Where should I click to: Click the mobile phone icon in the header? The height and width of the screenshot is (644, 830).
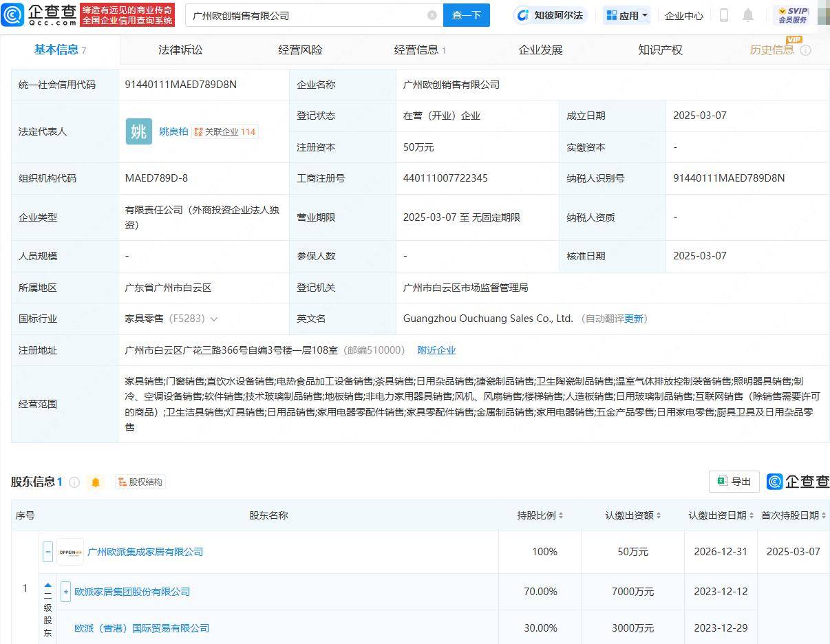(x=724, y=15)
